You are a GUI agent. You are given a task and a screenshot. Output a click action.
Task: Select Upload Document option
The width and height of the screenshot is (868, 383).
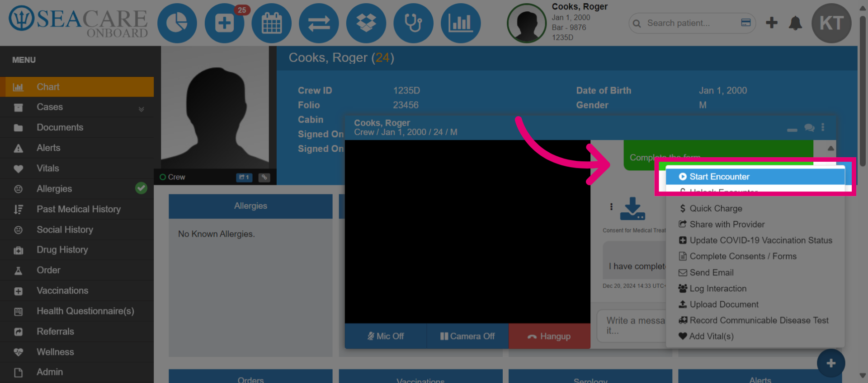pyautogui.click(x=755, y=304)
